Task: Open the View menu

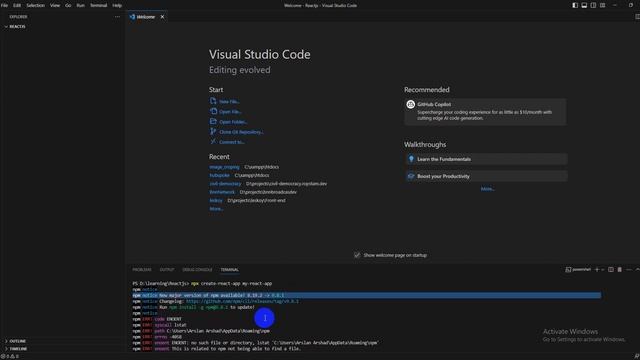Action: 55,5
